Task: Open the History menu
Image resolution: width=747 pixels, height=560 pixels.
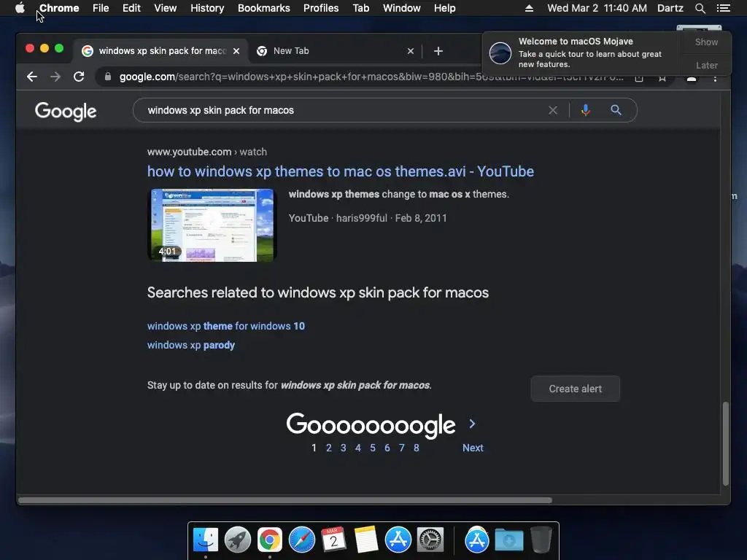Action: pos(207,8)
